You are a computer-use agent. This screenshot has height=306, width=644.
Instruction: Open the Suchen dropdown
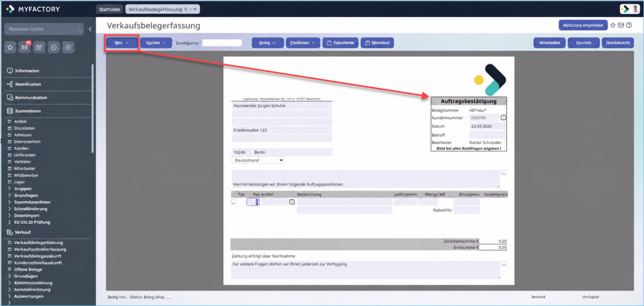click(x=156, y=43)
